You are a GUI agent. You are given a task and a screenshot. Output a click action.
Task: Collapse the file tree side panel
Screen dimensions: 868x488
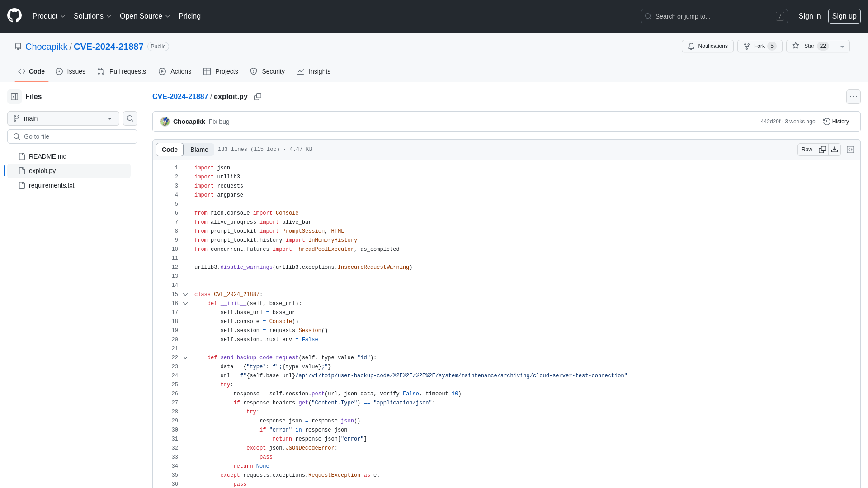pos(14,97)
